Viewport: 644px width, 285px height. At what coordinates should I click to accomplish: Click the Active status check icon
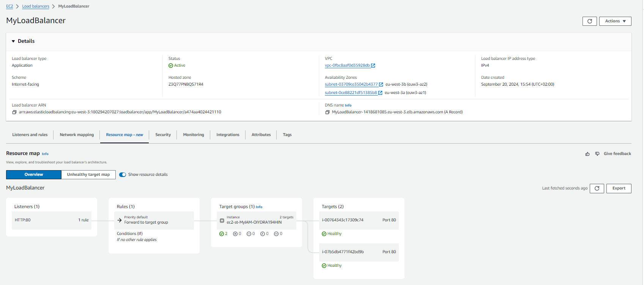pos(171,66)
